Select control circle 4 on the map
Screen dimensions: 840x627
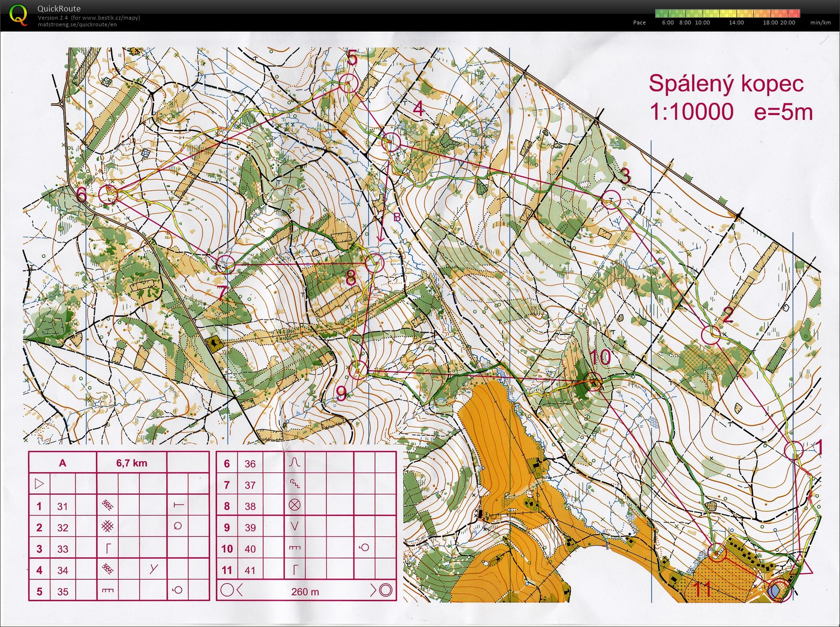391,141
